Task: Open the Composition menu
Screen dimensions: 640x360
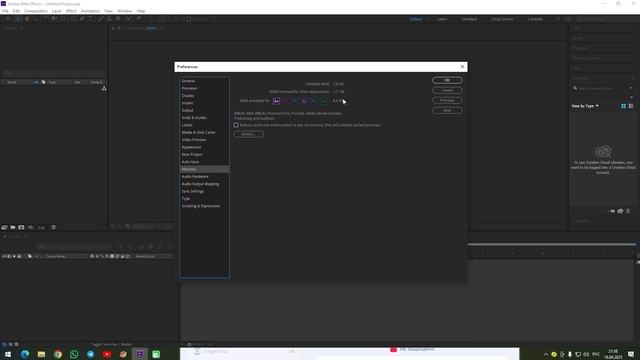Action: point(36,11)
